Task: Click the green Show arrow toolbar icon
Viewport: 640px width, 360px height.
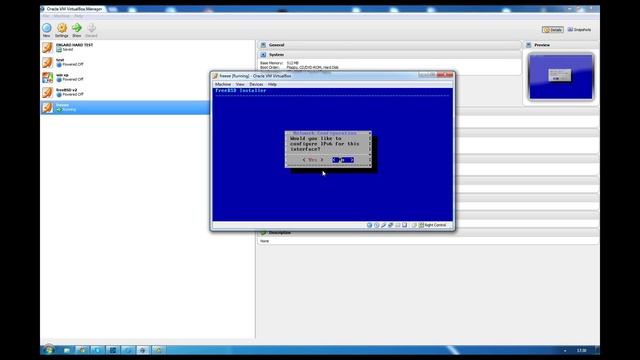Action: pyautogui.click(x=77, y=28)
